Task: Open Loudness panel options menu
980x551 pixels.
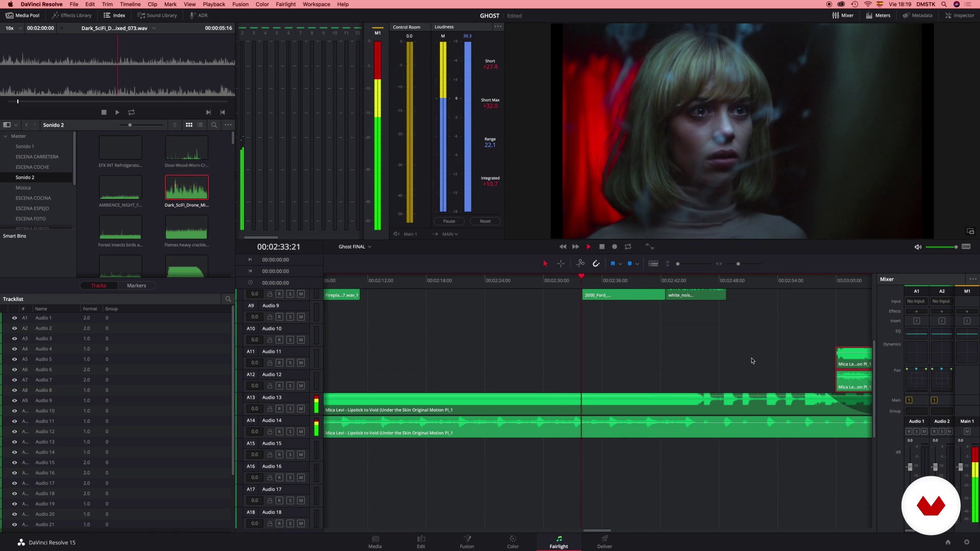Action: pyautogui.click(x=498, y=27)
